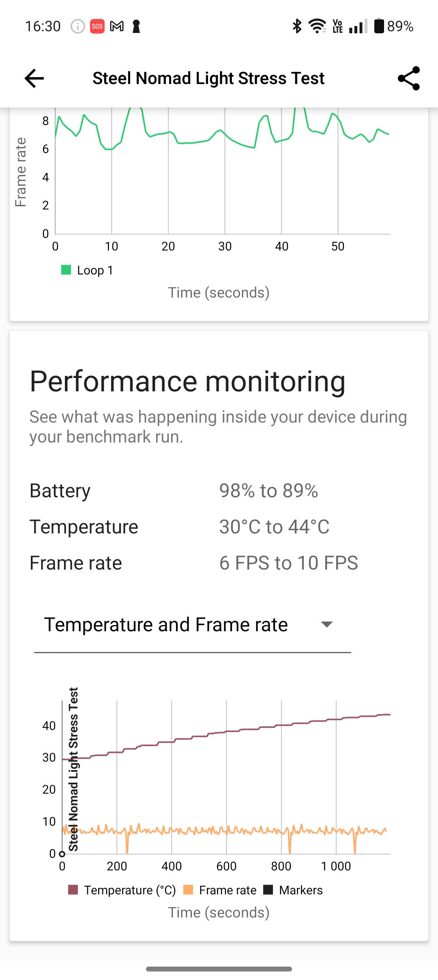Tap the bottom navigation gesture bar
Viewport: 438px width, 980px height.
219,969
